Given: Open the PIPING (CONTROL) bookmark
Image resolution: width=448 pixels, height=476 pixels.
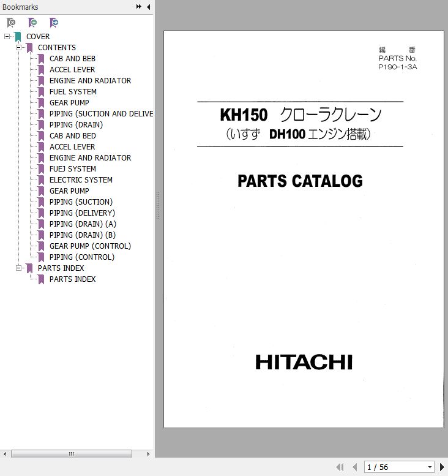Looking at the screenshot, I should [82, 257].
